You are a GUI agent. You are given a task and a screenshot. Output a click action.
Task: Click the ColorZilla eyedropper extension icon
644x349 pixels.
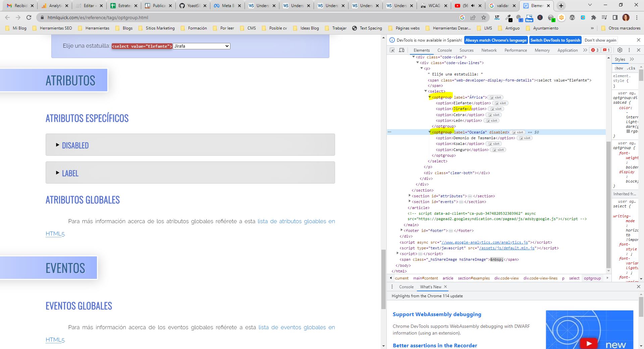(508, 17)
